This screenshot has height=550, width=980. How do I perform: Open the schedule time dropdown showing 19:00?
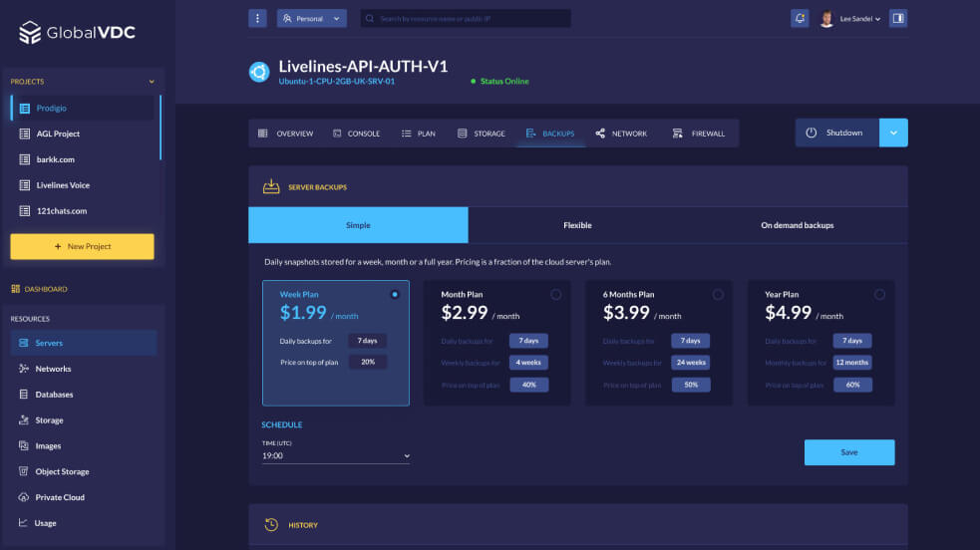[335, 456]
